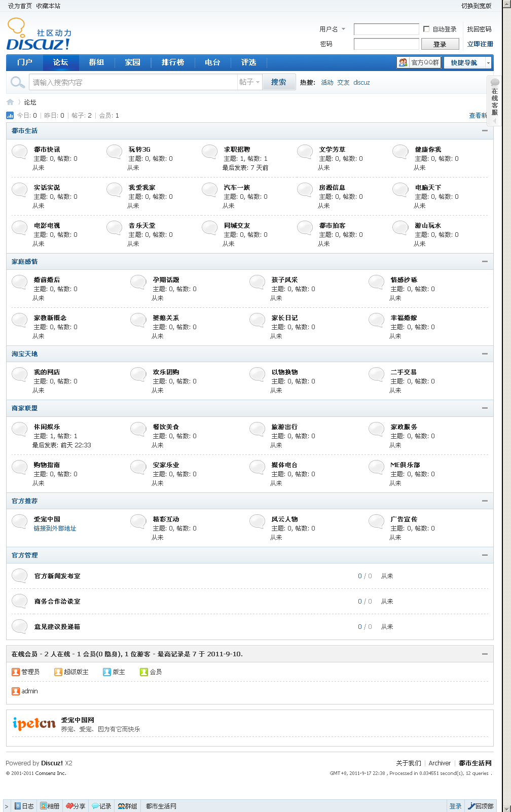Collapse the 淘宝天地 category
This screenshot has width=511, height=812.
pyautogui.click(x=485, y=354)
